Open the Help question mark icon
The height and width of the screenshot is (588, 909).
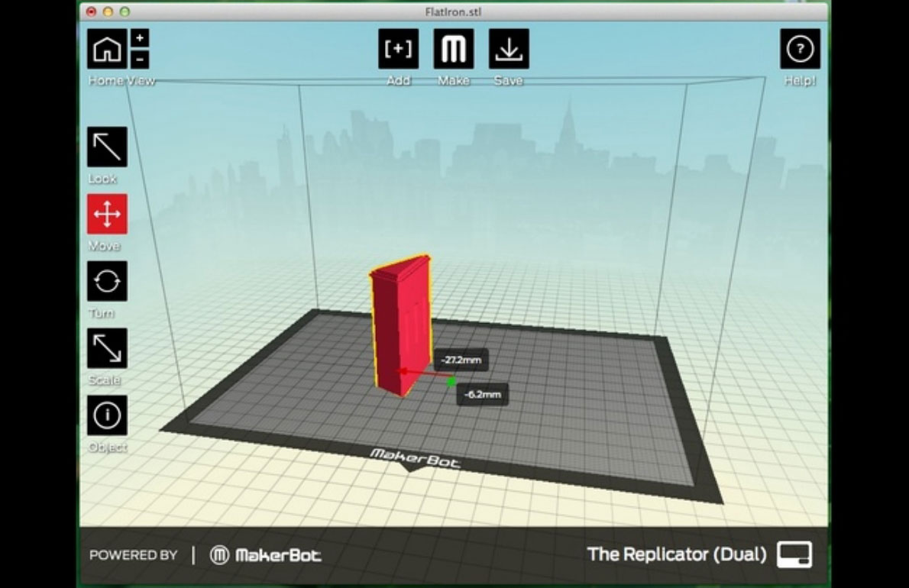800,50
